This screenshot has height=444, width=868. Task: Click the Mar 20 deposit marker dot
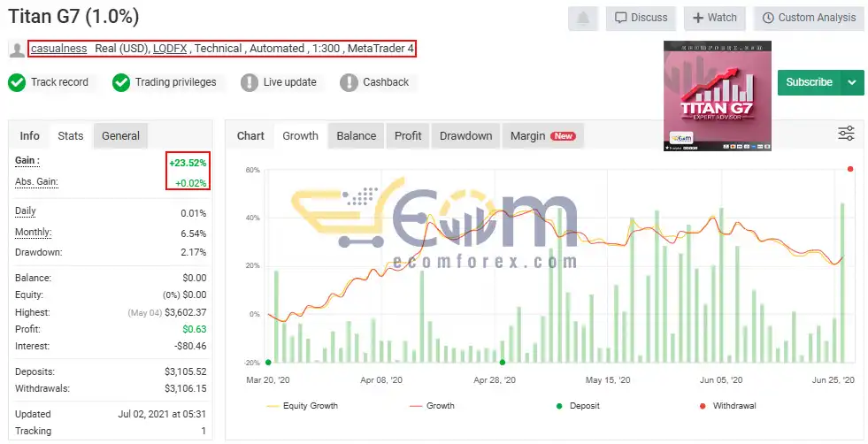pyautogui.click(x=268, y=363)
